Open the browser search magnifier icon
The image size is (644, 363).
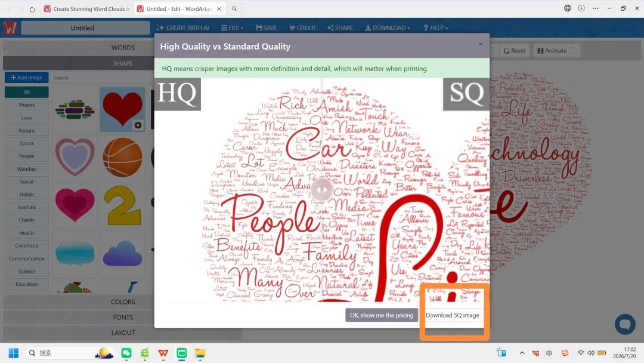[234, 8]
